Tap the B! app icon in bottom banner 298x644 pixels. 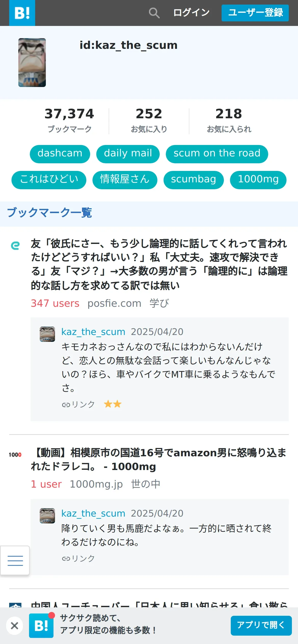click(x=41, y=626)
